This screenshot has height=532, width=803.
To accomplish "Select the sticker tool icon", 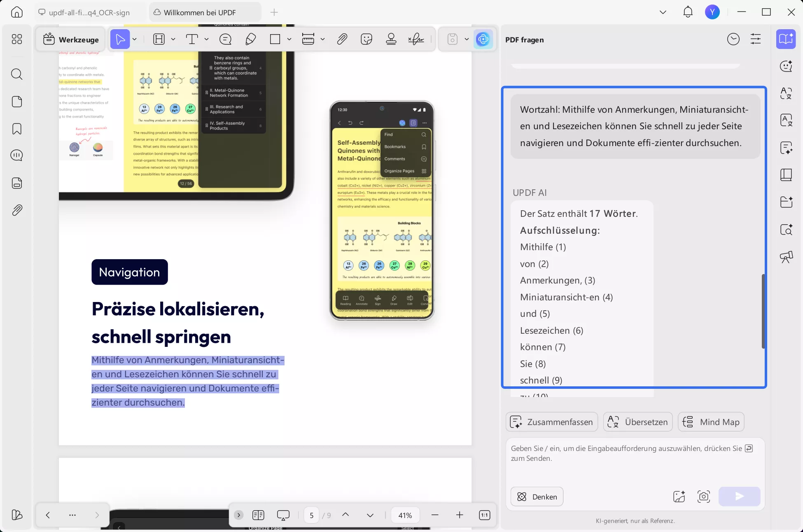I will (366, 39).
